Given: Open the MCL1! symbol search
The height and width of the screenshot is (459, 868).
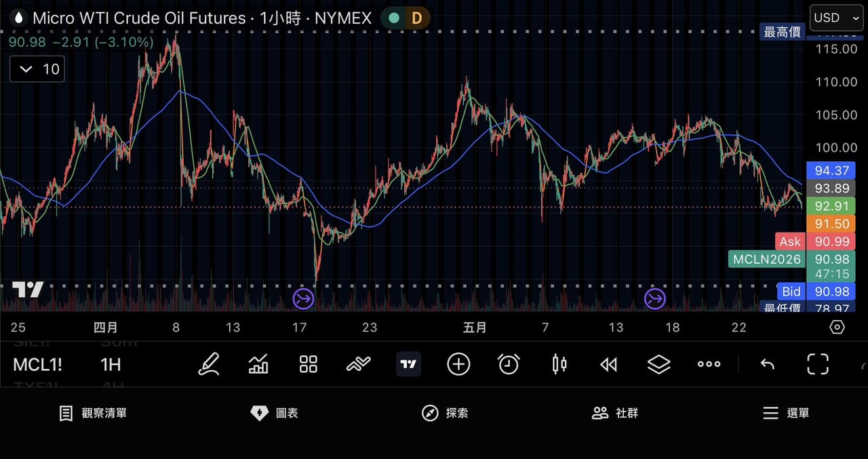Looking at the screenshot, I should click(x=37, y=365).
